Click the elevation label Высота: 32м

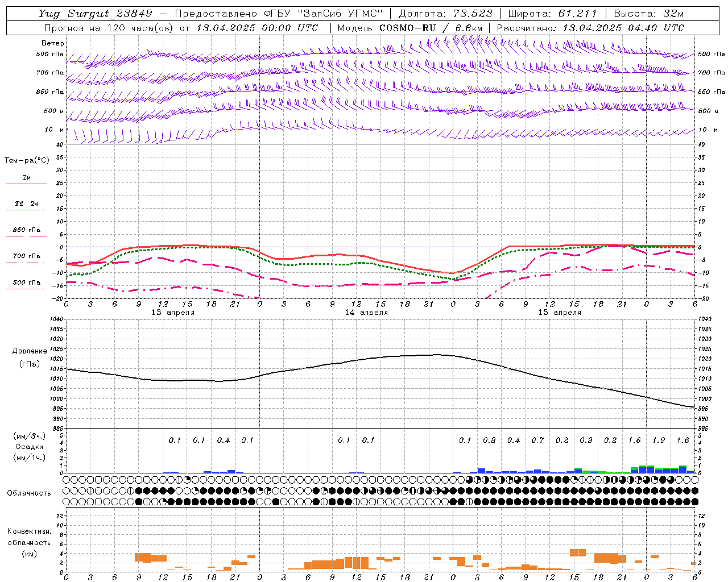pyautogui.click(x=648, y=14)
